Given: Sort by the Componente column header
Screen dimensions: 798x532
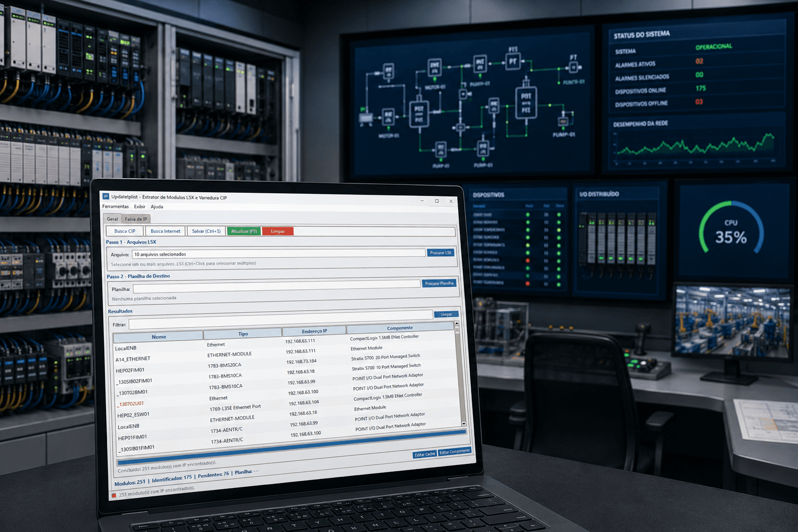Looking at the screenshot, I should tap(400, 328).
